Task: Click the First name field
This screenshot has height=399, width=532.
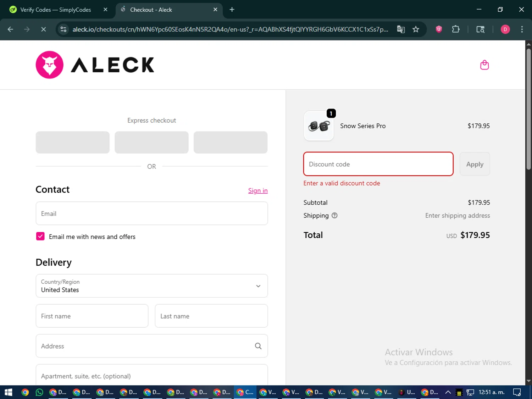Action: coord(92,316)
